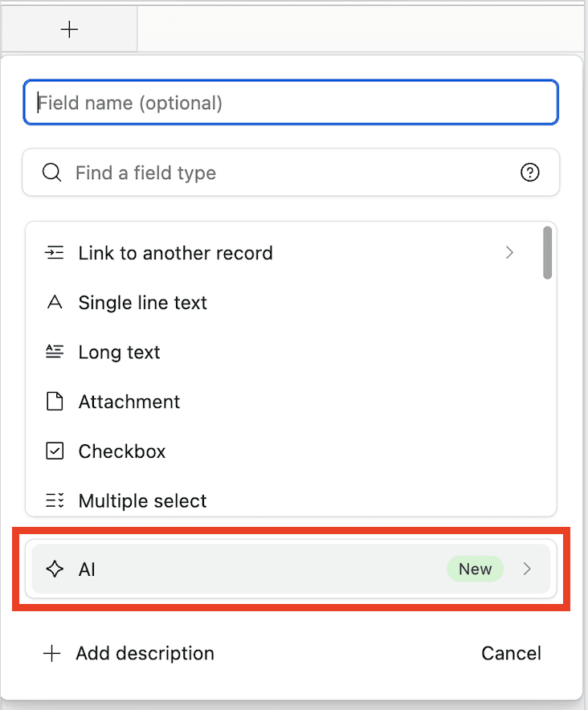This screenshot has width=588, height=710.
Task: Click the Single line text letter icon
Action: [x=55, y=302]
